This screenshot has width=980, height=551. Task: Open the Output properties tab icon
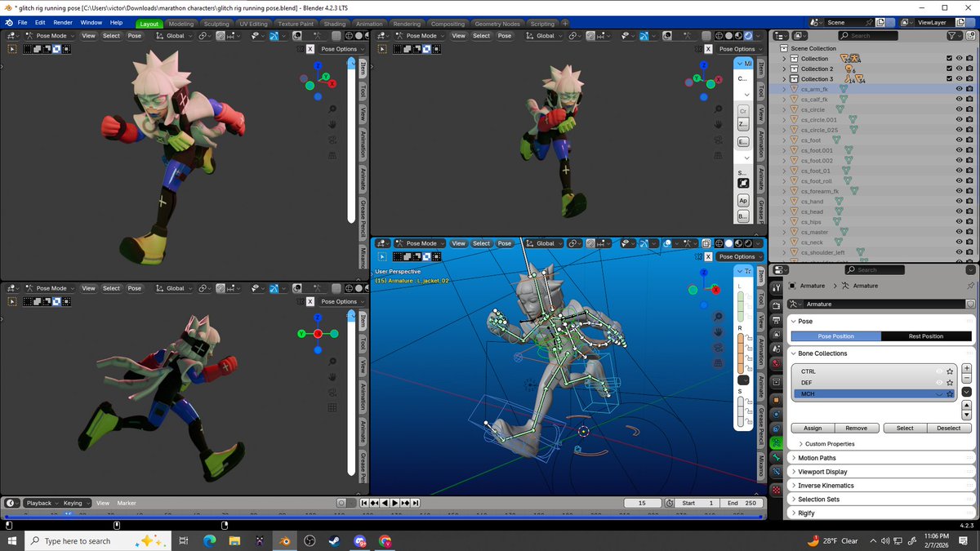pos(776,320)
